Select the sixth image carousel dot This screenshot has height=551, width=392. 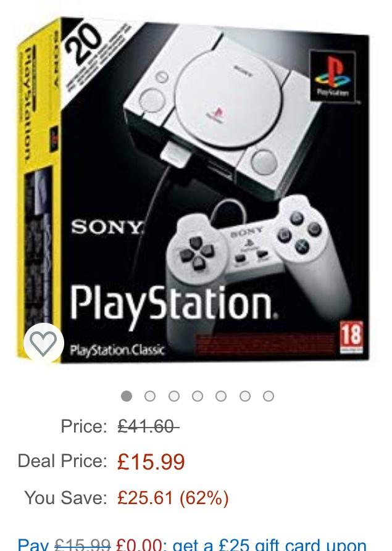(244, 396)
